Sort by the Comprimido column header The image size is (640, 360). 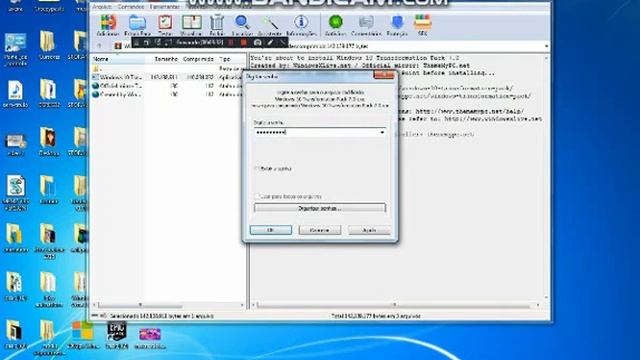tap(198, 59)
